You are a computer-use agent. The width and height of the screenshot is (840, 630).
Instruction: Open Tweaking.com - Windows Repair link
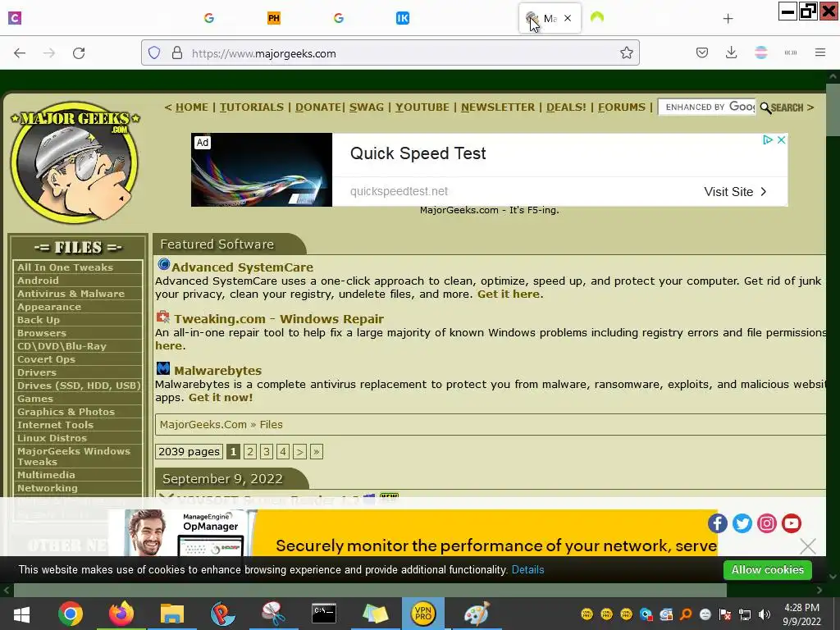[x=279, y=319]
